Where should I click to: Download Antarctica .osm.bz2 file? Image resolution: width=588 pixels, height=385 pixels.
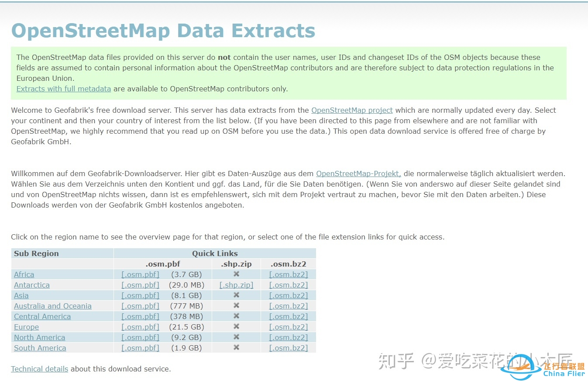[289, 285]
